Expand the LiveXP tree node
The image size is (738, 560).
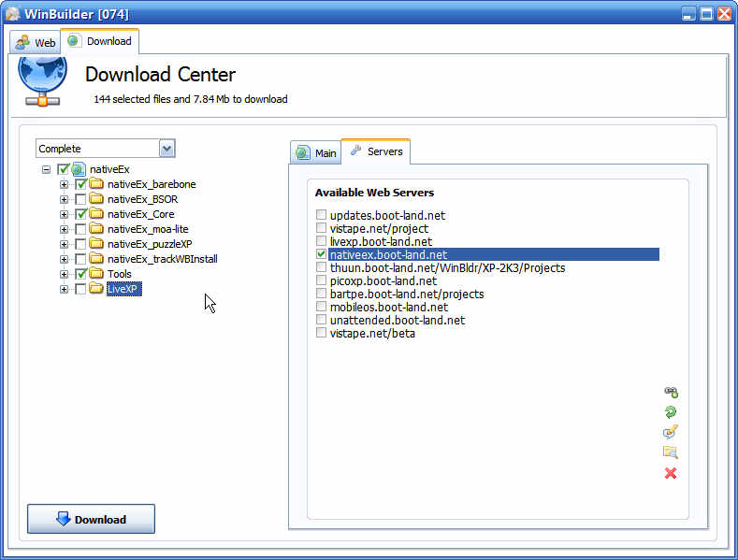tap(64, 290)
